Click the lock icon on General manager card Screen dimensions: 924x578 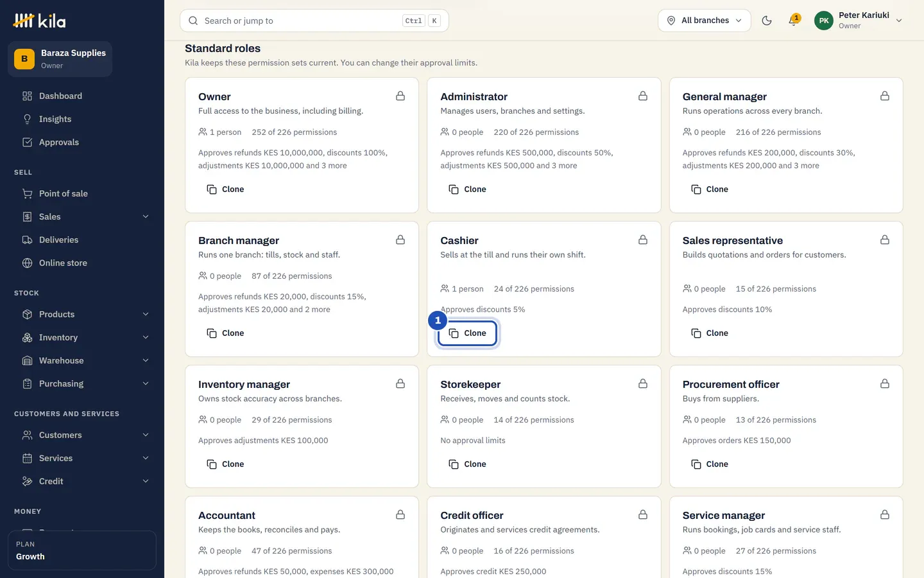[885, 96]
